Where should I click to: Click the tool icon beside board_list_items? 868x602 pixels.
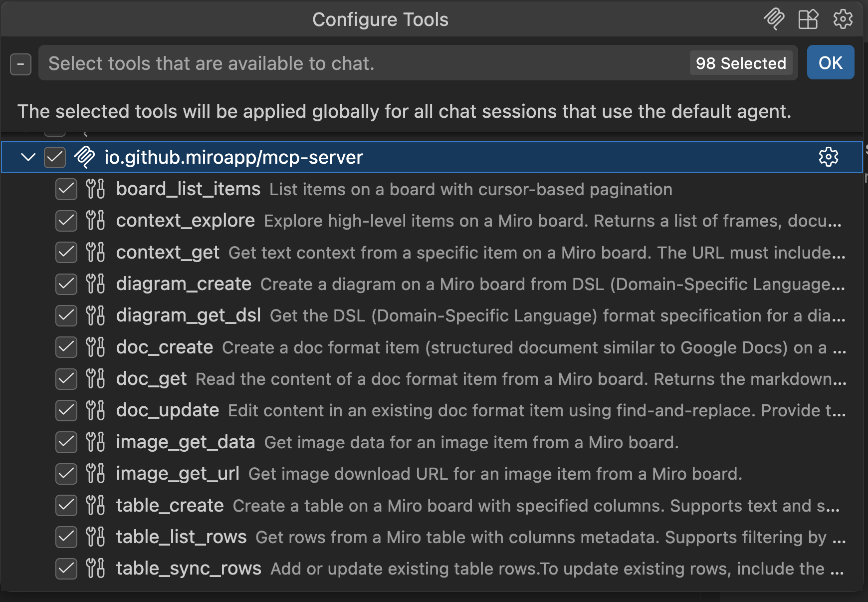(x=95, y=189)
